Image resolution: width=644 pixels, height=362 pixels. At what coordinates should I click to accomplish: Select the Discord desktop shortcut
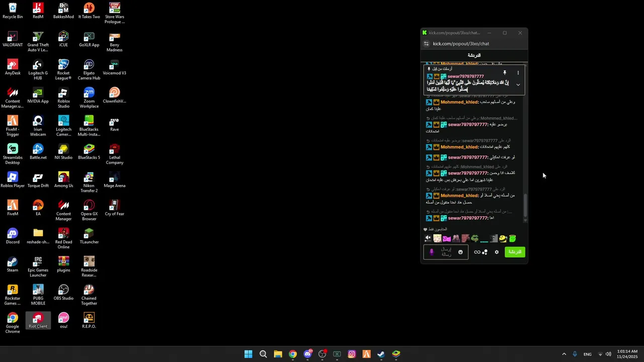pyautogui.click(x=13, y=236)
